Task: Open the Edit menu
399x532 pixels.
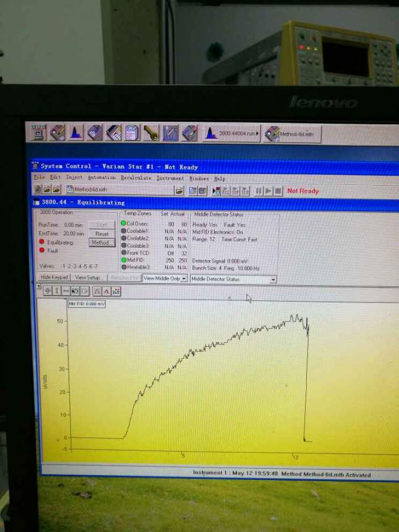Action: (x=55, y=177)
